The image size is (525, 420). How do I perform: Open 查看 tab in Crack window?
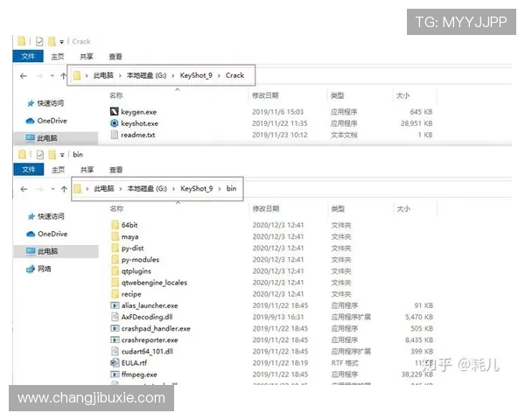pyautogui.click(x=115, y=57)
